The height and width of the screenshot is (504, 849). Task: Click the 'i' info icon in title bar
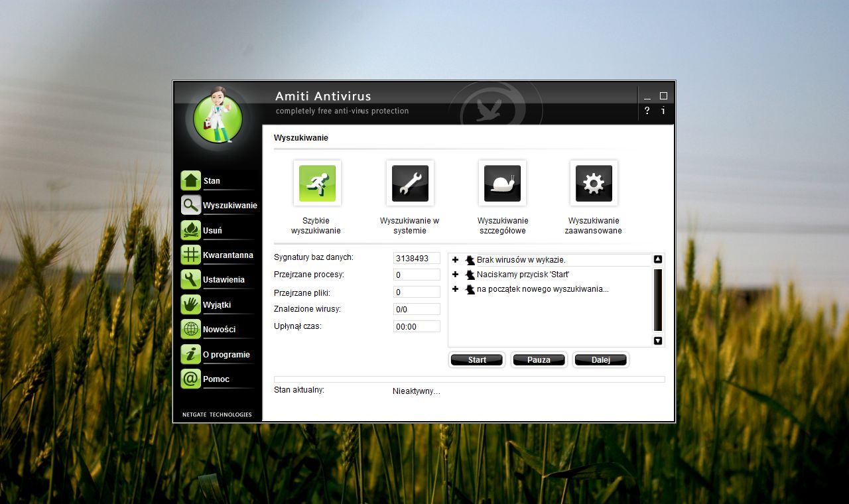(663, 111)
